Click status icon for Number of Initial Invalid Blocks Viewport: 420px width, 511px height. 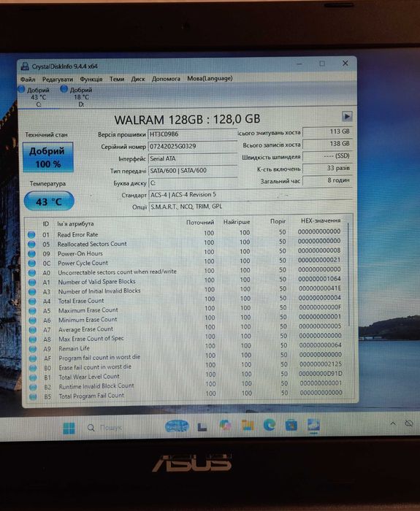coord(32,292)
